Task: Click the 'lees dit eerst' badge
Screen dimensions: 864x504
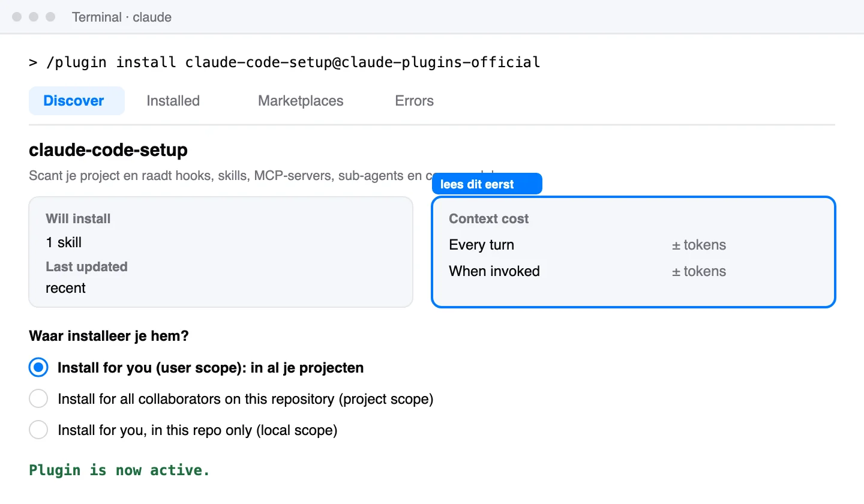Action: click(x=487, y=184)
